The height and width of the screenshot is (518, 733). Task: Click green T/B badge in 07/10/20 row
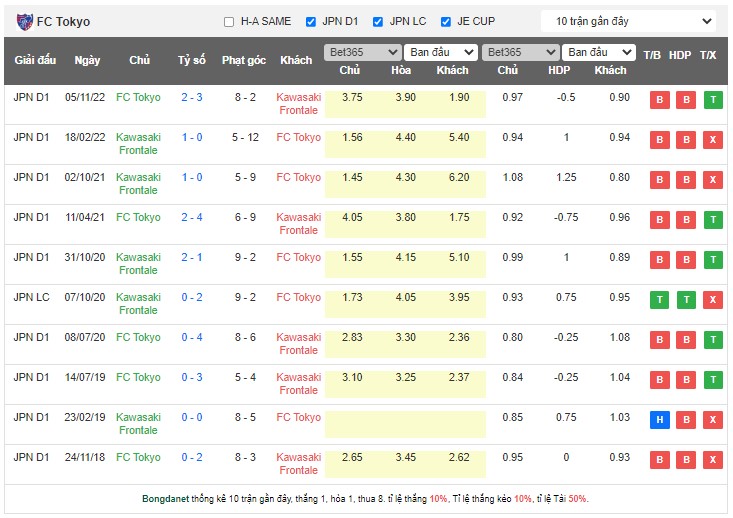(659, 300)
